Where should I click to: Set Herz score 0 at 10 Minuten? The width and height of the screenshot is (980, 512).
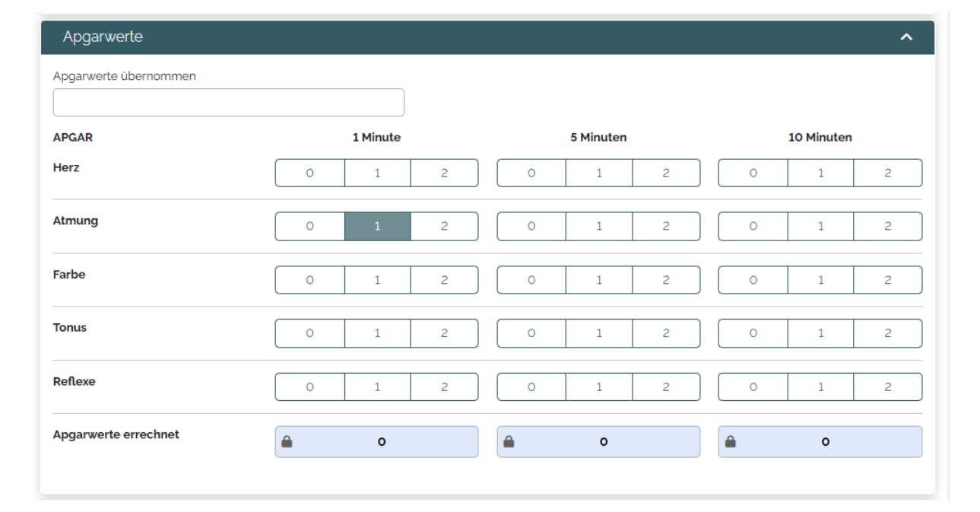[x=753, y=173]
